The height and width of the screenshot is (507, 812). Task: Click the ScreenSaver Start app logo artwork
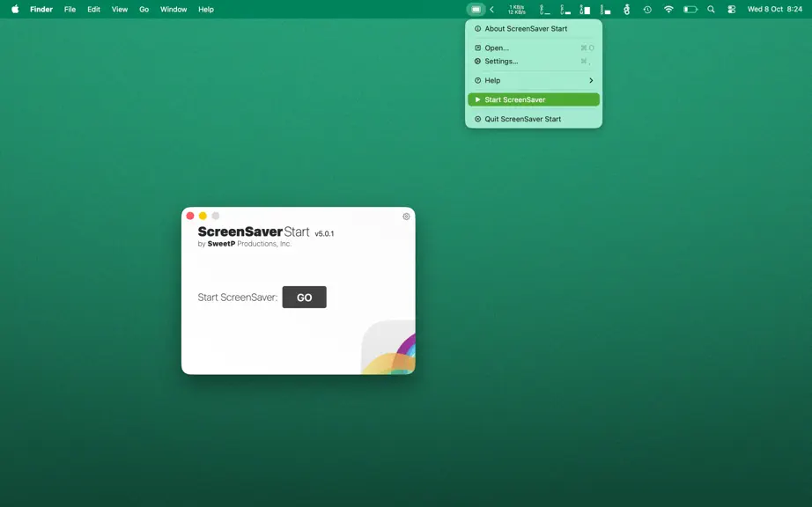(388, 347)
